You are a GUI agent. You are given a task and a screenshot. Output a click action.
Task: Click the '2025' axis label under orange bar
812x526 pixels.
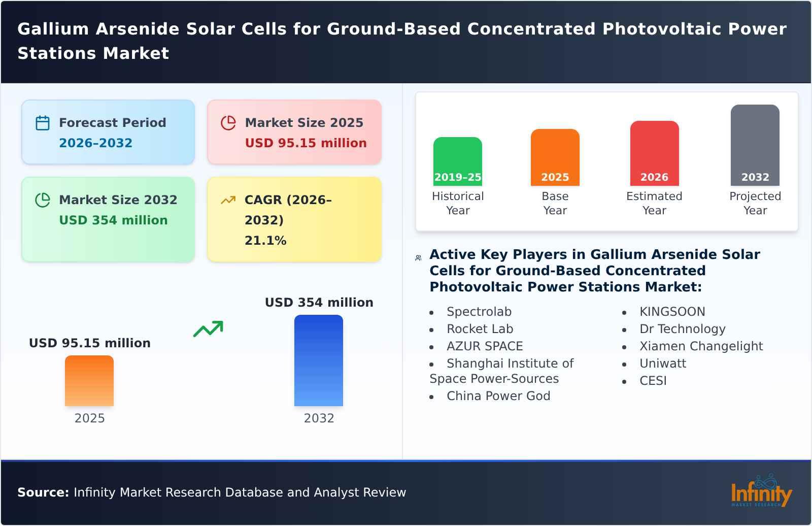click(x=90, y=418)
